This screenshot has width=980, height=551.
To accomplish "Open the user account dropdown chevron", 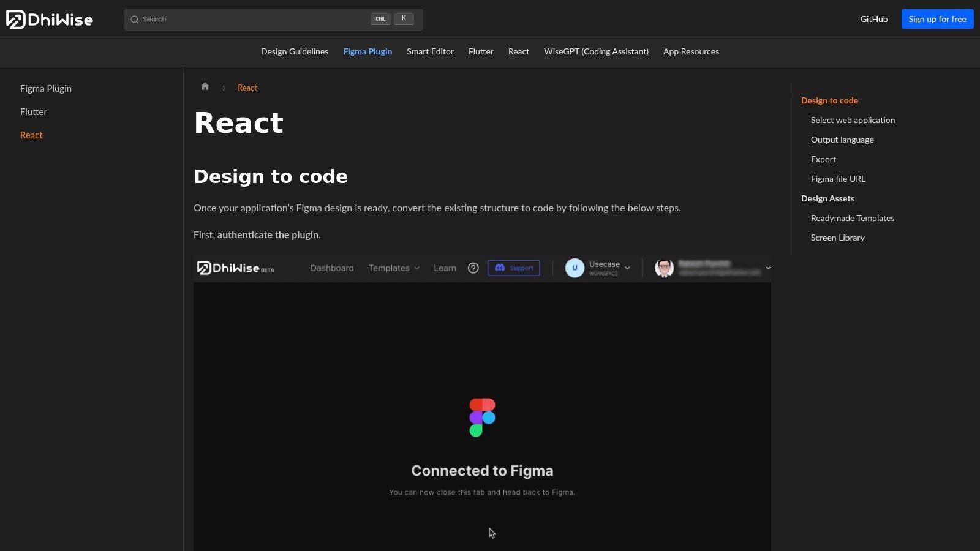I will click(x=768, y=268).
